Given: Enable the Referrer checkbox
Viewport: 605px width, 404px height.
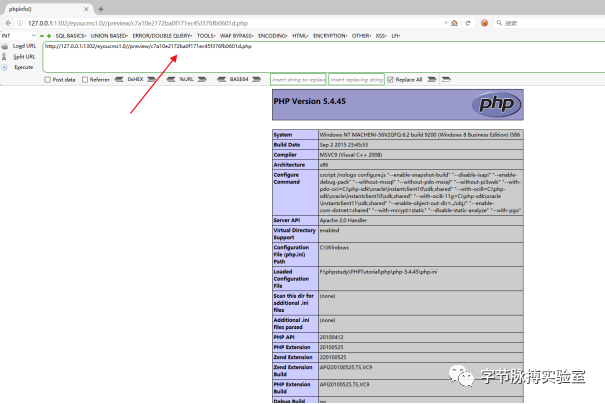Looking at the screenshot, I should pyautogui.click(x=85, y=80).
